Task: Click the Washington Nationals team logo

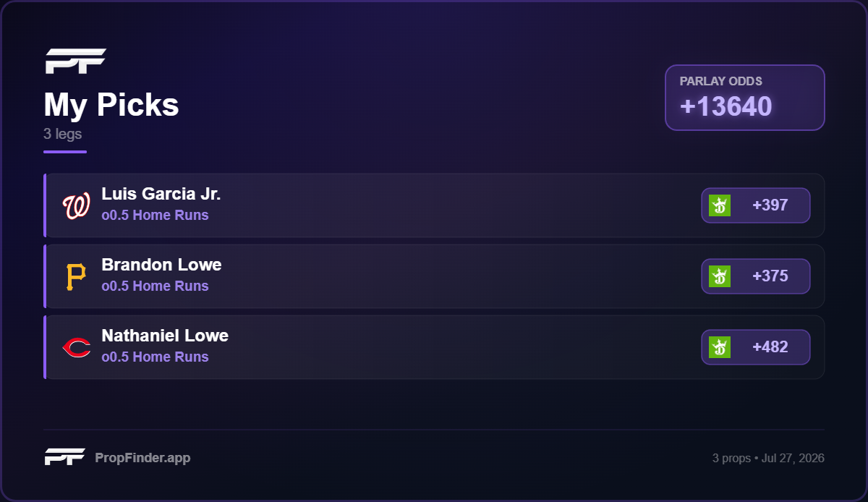Action: point(76,206)
